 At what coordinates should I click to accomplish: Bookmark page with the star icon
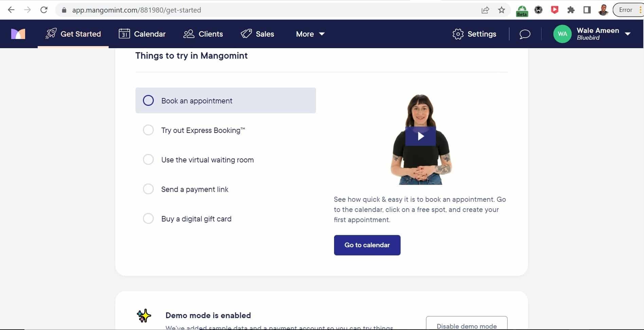tap(501, 10)
